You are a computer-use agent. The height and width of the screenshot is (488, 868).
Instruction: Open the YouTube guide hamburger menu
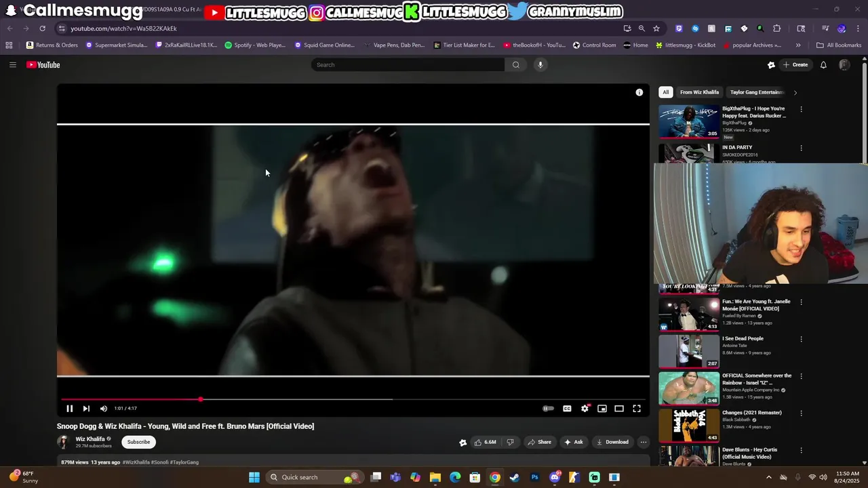tap(12, 65)
